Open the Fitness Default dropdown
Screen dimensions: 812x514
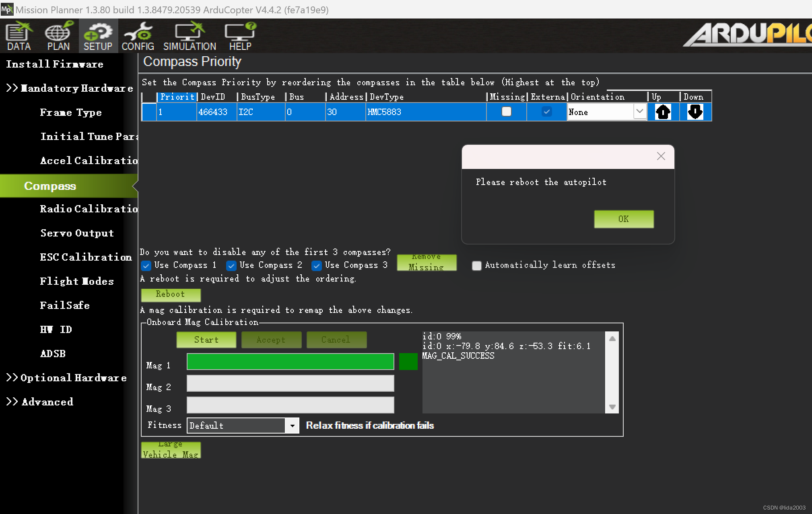click(x=292, y=426)
